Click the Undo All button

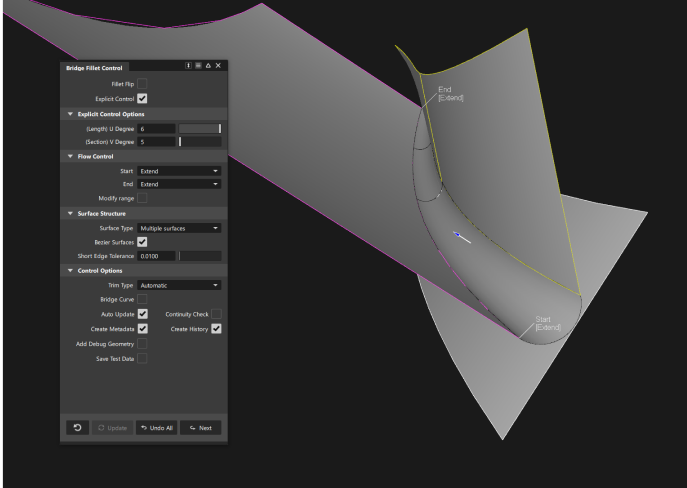click(x=156, y=428)
